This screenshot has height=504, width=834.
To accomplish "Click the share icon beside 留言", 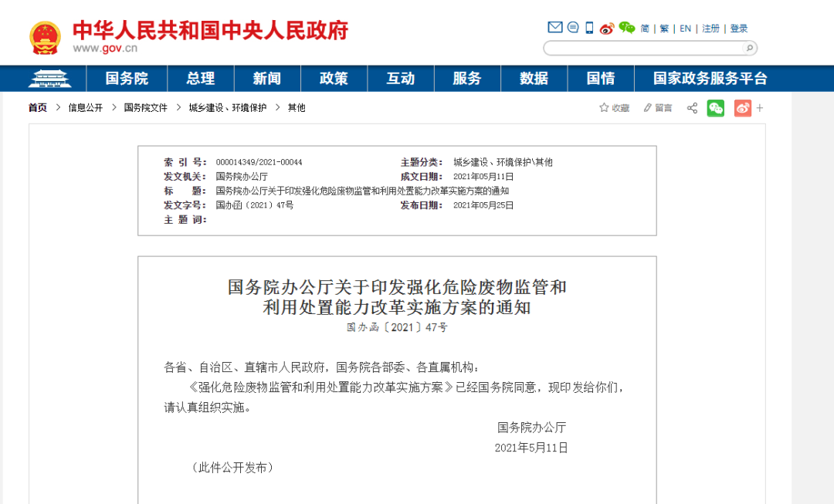I will coord(692,108).
